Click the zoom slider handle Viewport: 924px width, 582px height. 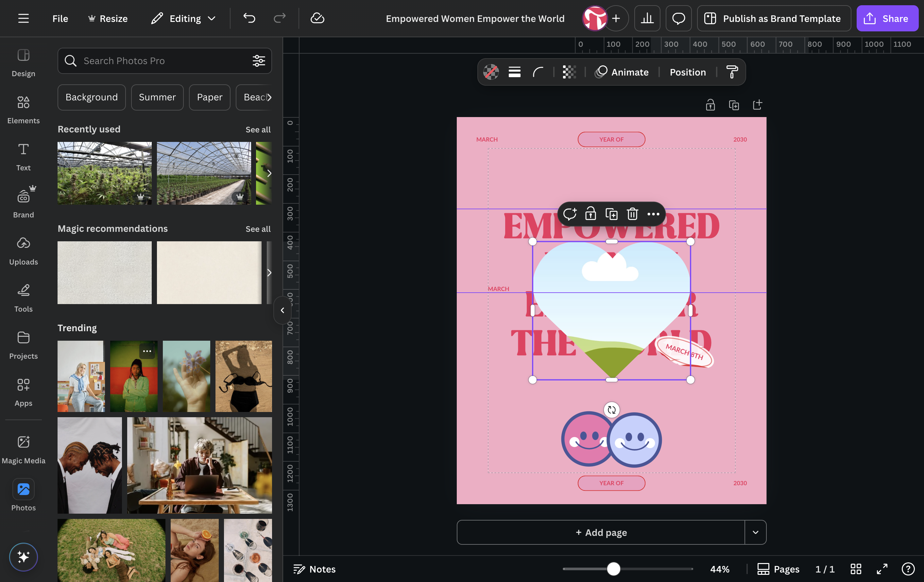pyautogui.click(x=613, y=569)
